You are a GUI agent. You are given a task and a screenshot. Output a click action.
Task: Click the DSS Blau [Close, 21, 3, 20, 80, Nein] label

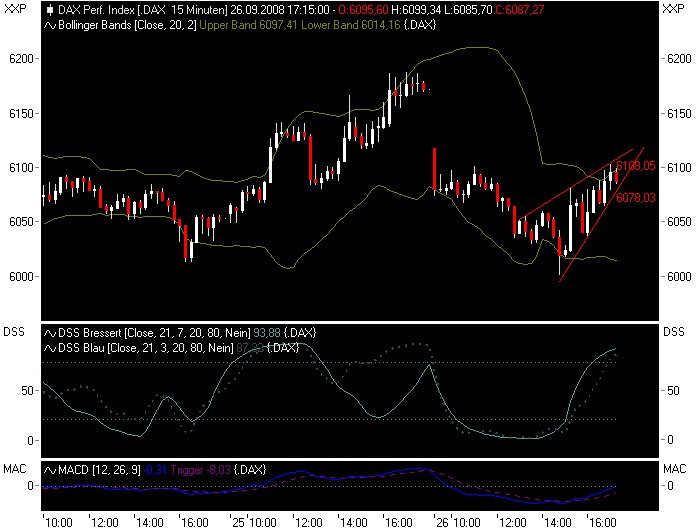point(146,348)
